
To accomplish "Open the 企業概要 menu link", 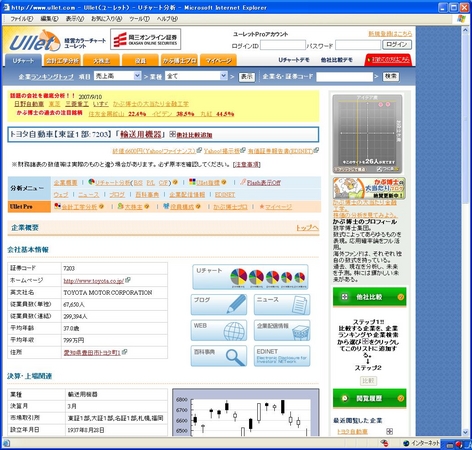I will pyautogui.click(x=66, y=183).
